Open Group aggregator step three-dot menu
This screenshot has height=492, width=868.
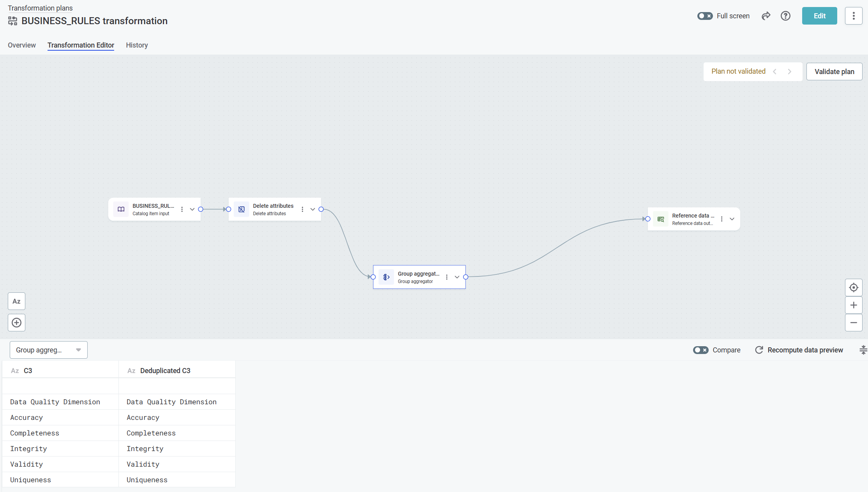click(446, 277)
